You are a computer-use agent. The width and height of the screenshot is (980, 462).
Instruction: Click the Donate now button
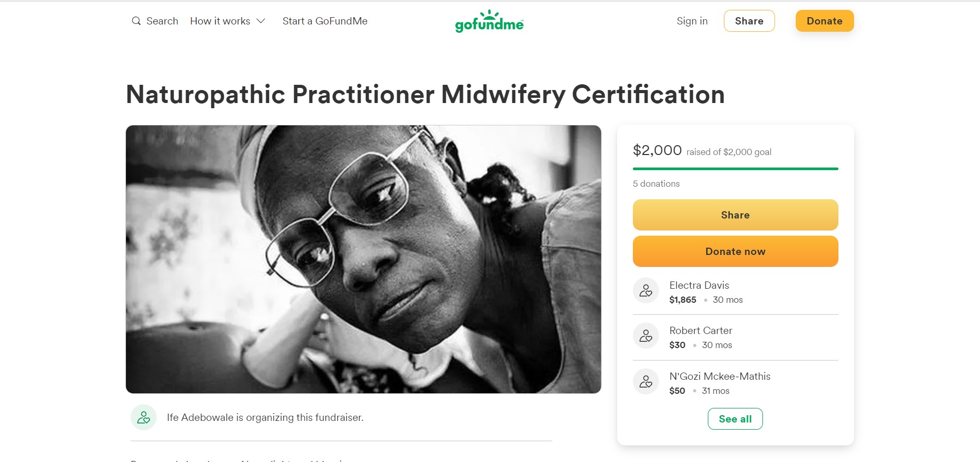click(735, 251)
